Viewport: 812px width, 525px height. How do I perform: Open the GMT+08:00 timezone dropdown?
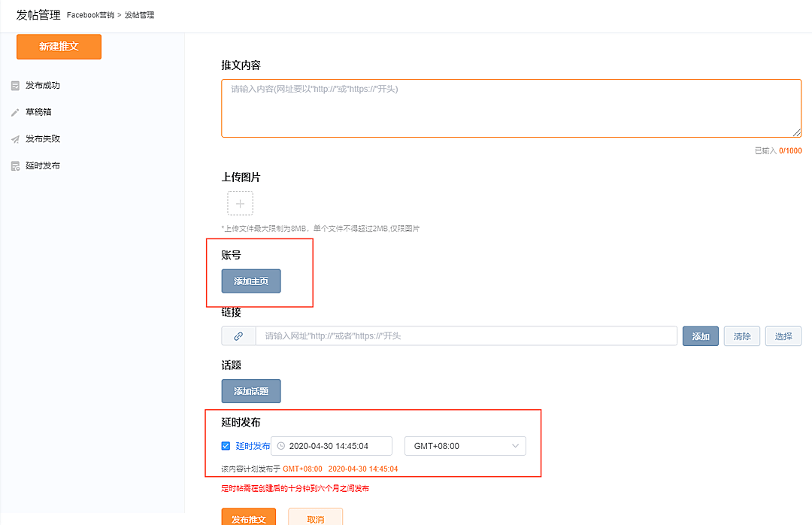[465, 445]
